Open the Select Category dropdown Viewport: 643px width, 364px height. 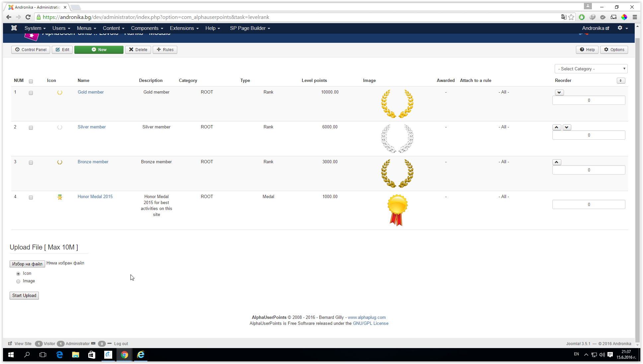pos(591,69)
